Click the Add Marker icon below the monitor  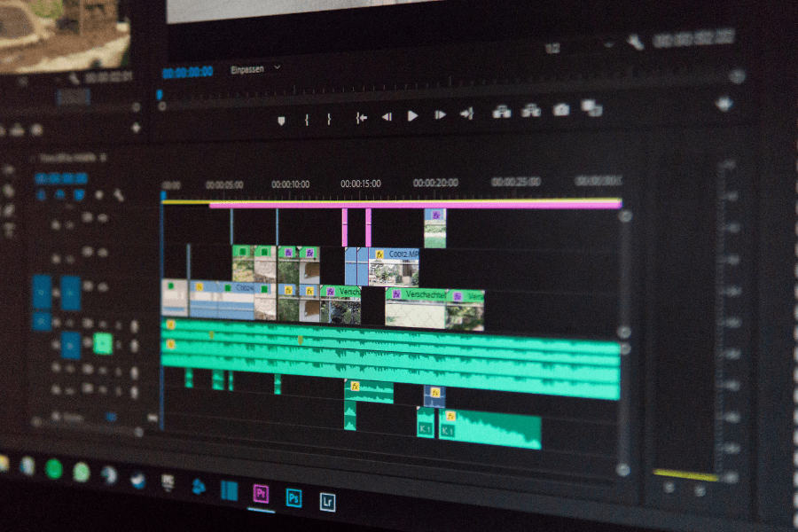(x=281, y=120)
